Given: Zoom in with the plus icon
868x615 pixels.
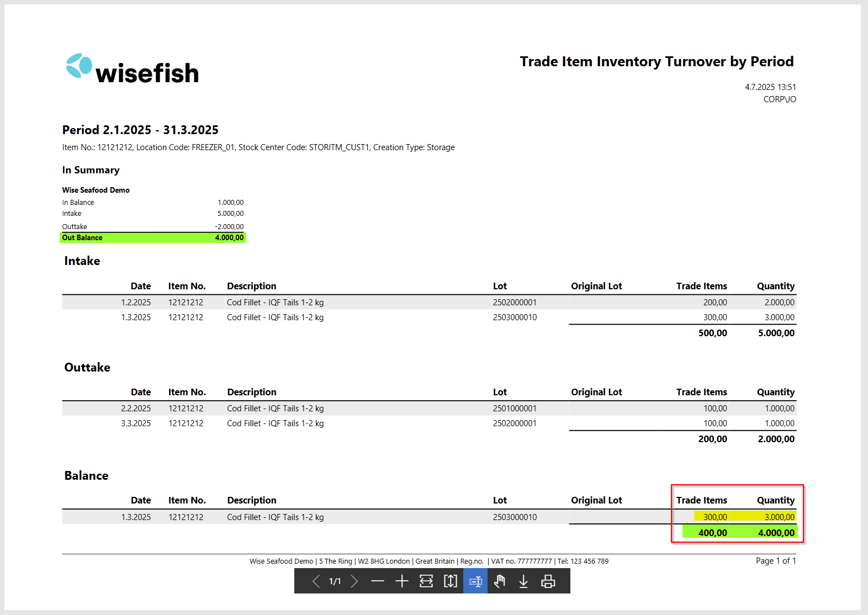Looking at the screenshot, I should pos(402,581).
